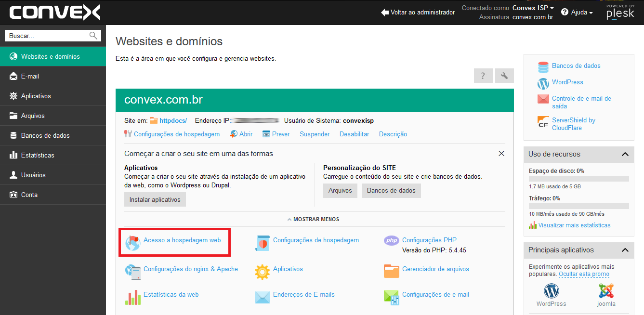The image size is (644, 315).
Task: Collapse the Principais aplicativos panel
Action: coord(625,250)
